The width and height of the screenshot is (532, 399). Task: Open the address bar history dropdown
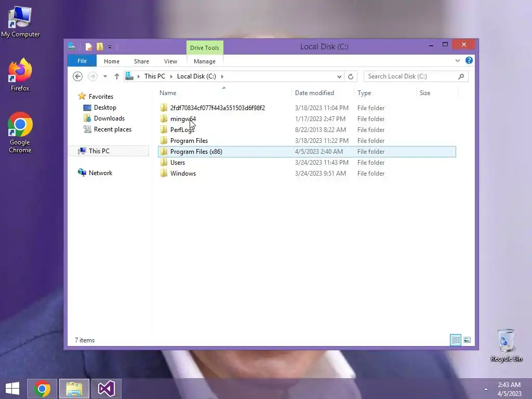[339, 77]
